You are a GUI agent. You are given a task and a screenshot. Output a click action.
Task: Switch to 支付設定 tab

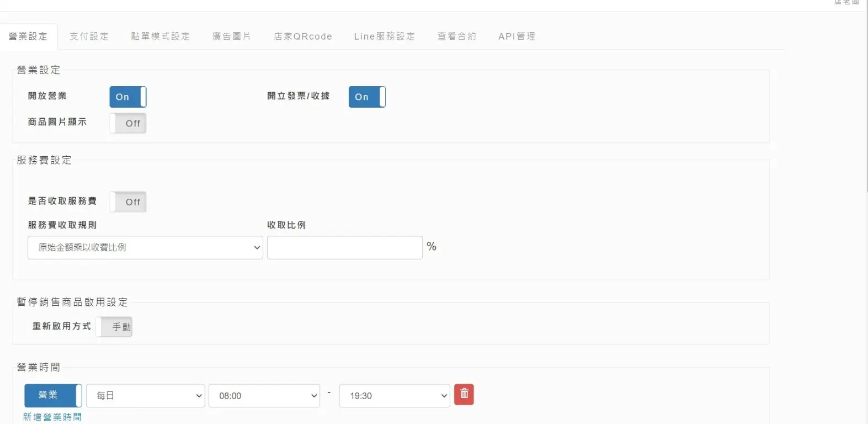(x=89, y=36)
